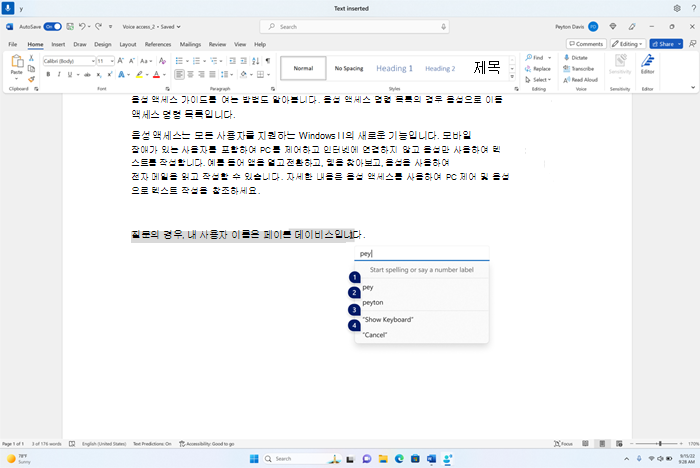Center align the paragraph text
The width and height of the screenshot is (700, 468).
click(191, 75)
